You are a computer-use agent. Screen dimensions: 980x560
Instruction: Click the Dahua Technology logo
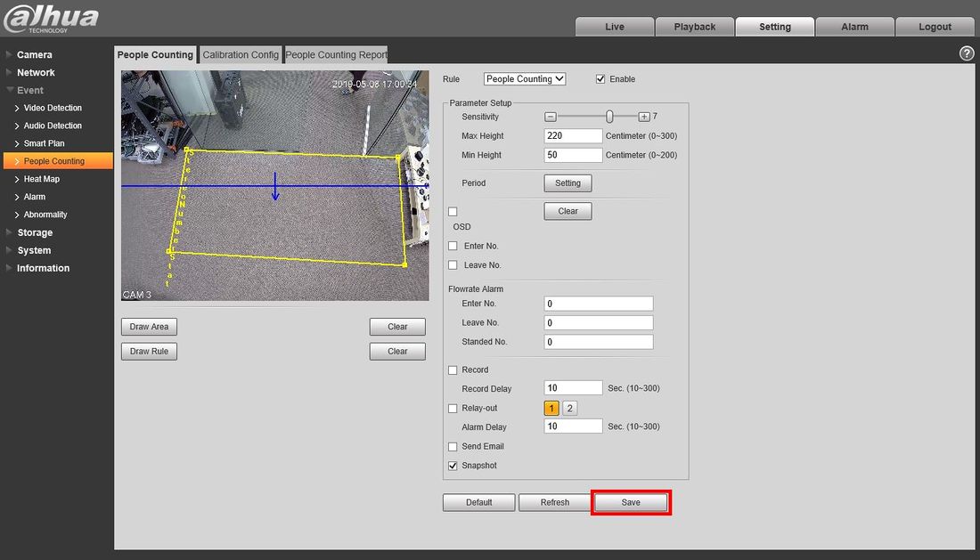(51, 19)
